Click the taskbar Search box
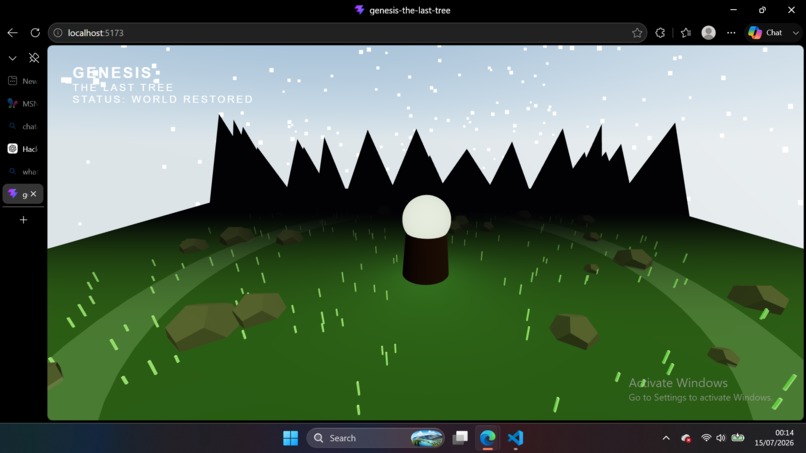The width and height of the screenshot is (806, 453). click(376, 438)
